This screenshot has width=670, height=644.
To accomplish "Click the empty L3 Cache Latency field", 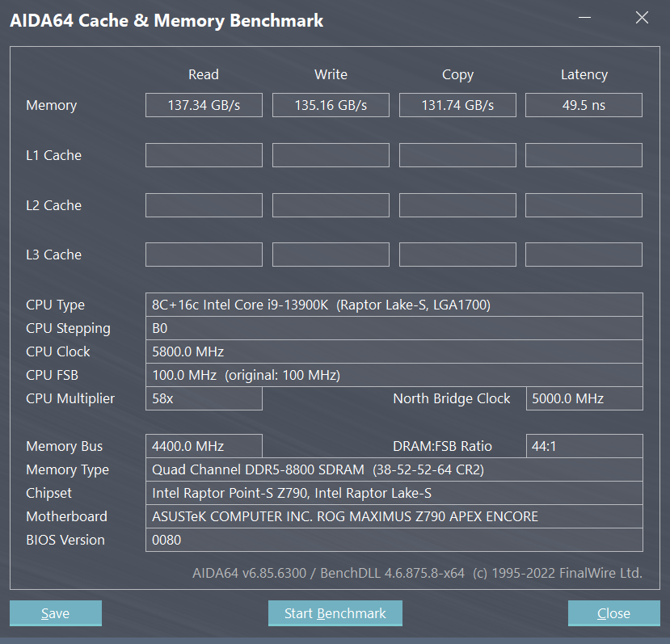I will [584, 255].
